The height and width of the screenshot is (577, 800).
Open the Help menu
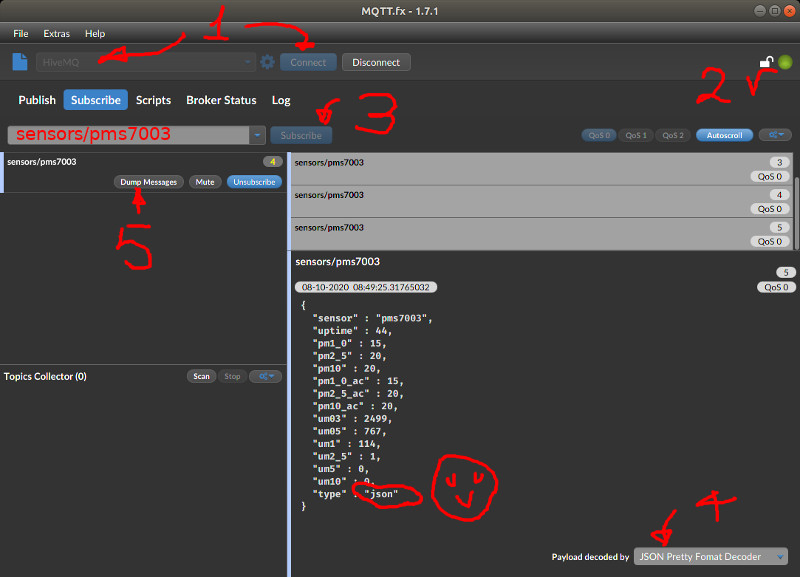click(x=95, y=34)
